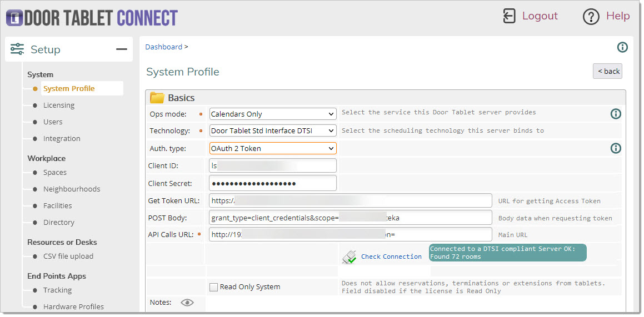This screenshot has width=644, height=317.
Task: Click the Get Token URL field
Action: coord(351,201)
